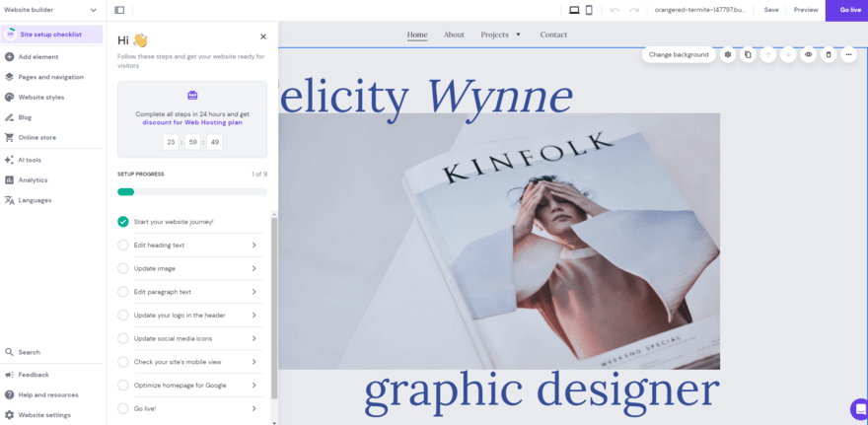Image resolution: width=868 pixels, height=425 pixels.
Task: Click the checklist vertical scrollbar
Action: pos(274,309)
